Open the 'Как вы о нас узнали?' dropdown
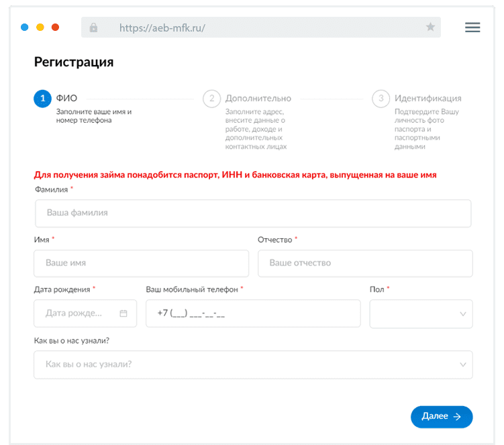 click(x=252, y=364)
